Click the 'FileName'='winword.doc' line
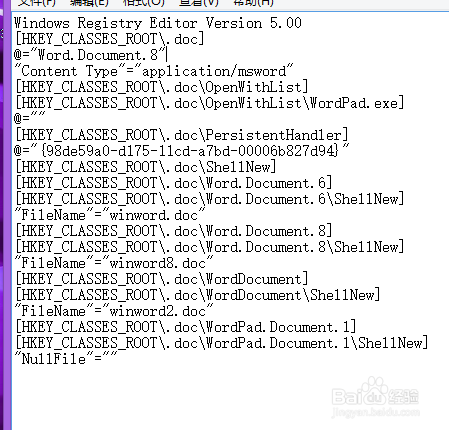 (110, 215)
